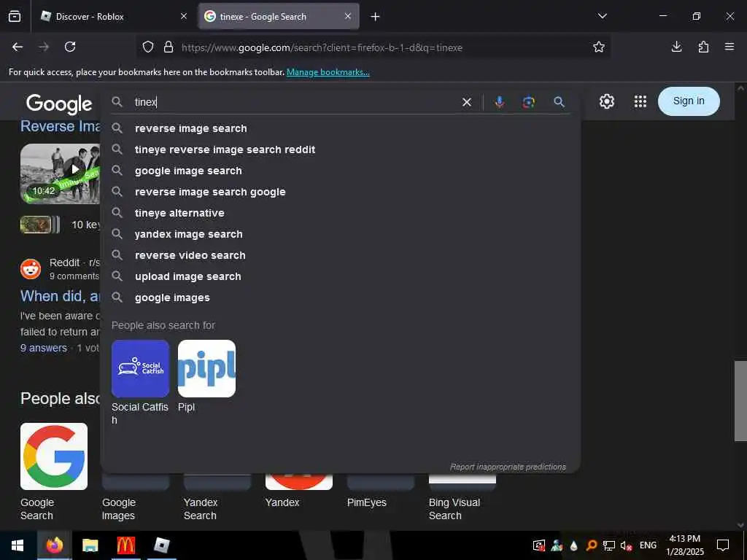Viewport: 747px width, 560px height.
Task: Open the tracking protection shield
Action: (x=148, y=47)
